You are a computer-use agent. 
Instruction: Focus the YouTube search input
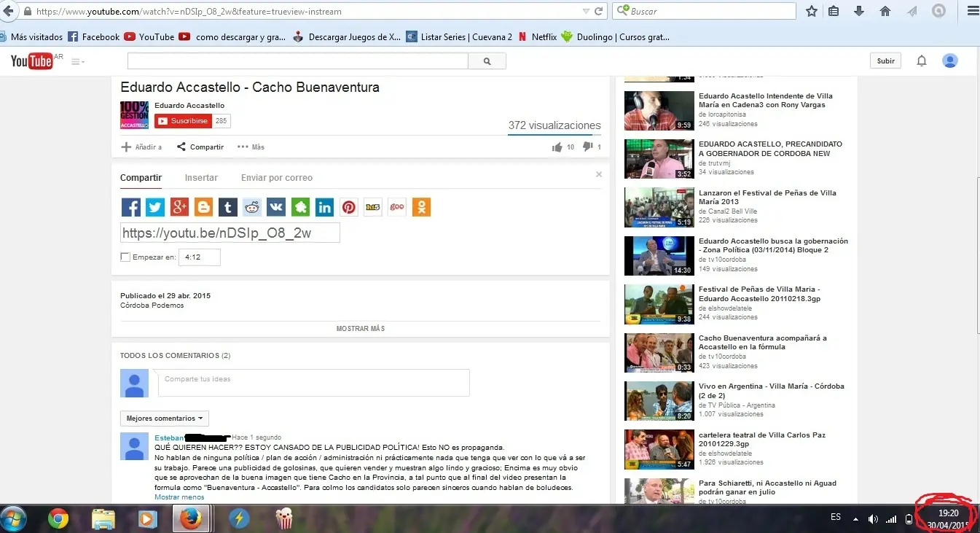(x=298, y=61)
